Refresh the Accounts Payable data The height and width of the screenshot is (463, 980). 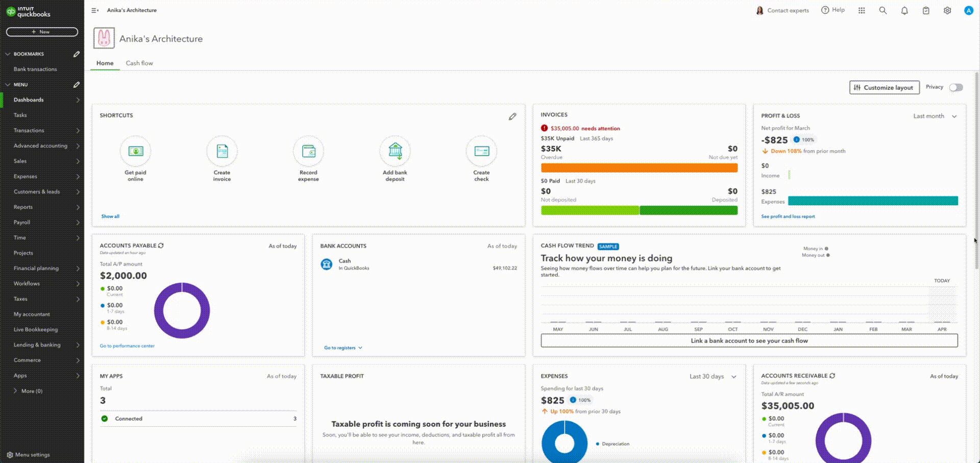click(161, 246)
